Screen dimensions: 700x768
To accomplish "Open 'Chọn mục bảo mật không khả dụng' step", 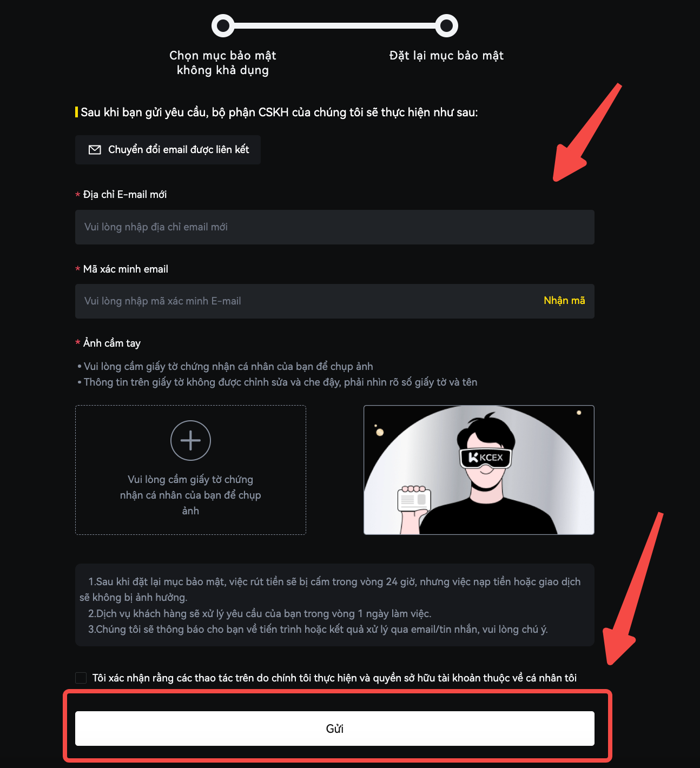I will [x=223, y=63].
